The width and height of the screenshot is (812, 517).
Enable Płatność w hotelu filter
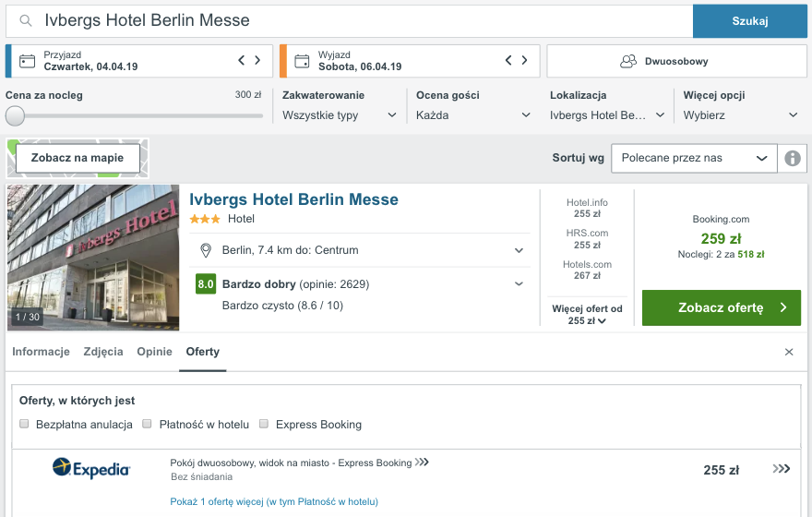[147, 424]
